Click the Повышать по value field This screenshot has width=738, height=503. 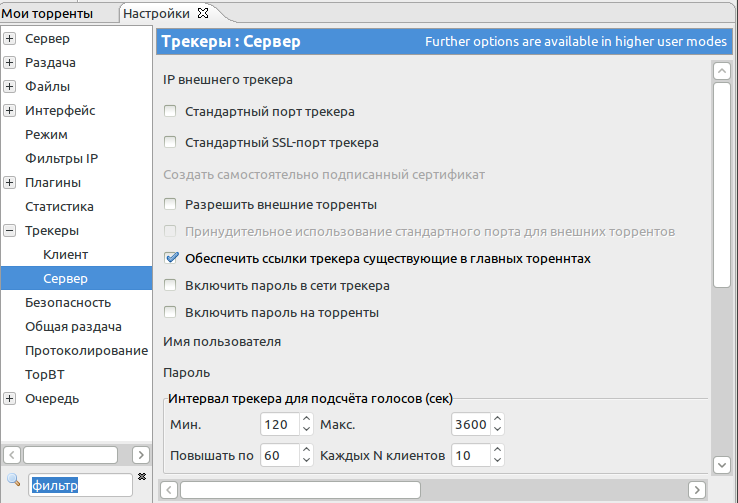(280, 455)
